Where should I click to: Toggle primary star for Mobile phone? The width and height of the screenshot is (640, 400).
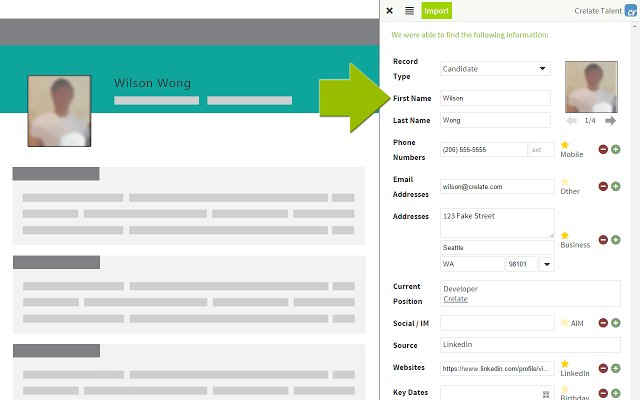(x=565, y=145)
